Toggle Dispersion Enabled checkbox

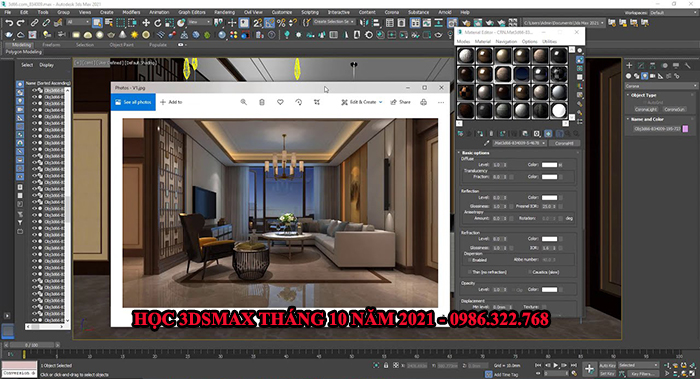pyautogui.click(x=470, y=260)
